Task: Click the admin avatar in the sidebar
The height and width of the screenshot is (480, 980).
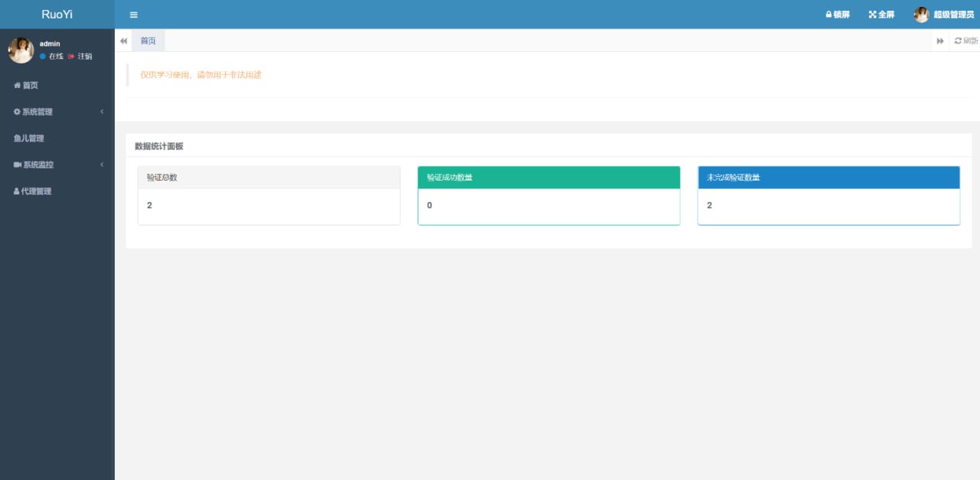Action: pos(21,50)
